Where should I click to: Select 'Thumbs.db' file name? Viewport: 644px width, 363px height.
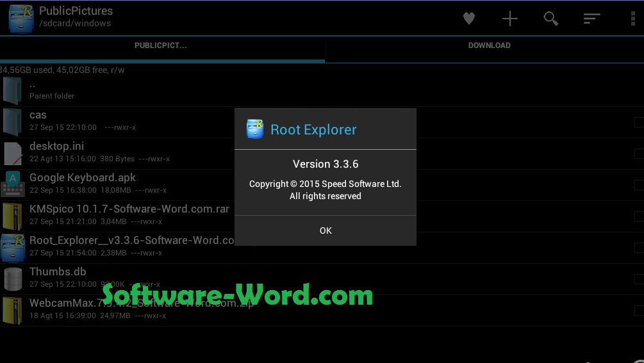(x=58, y=271)
